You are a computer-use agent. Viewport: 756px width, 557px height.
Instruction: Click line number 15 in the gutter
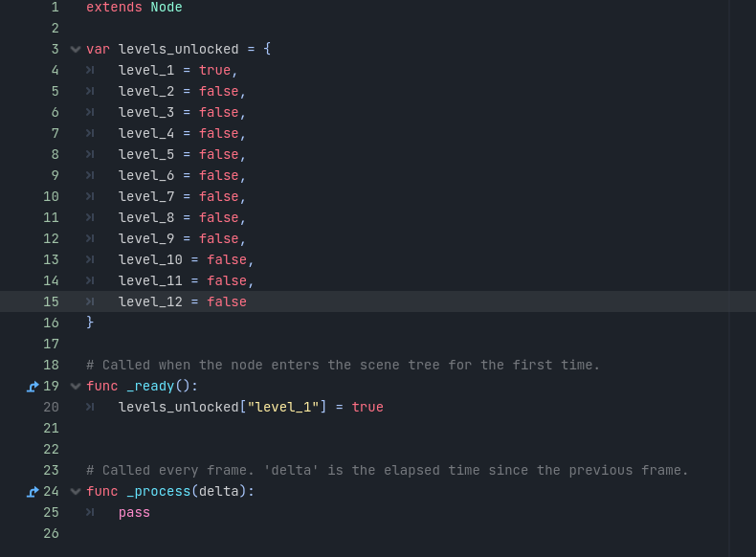[x=51, y=301]
